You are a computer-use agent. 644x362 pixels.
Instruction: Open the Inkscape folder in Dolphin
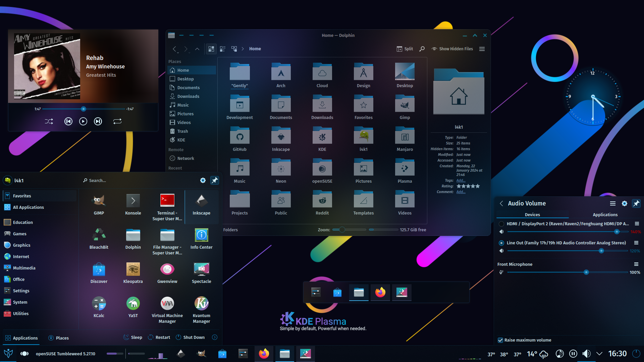pyautogui.click(x=281, y=139)
